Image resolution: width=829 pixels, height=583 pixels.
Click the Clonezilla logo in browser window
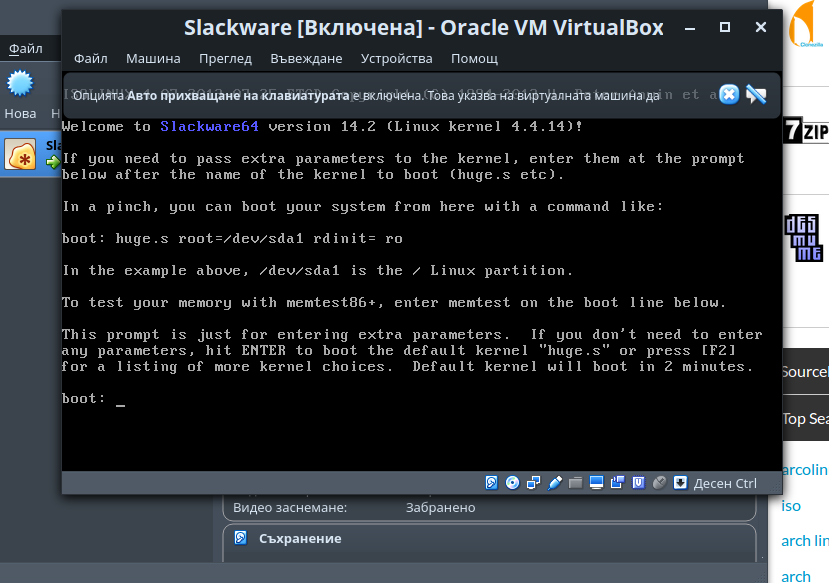[804, 25]
